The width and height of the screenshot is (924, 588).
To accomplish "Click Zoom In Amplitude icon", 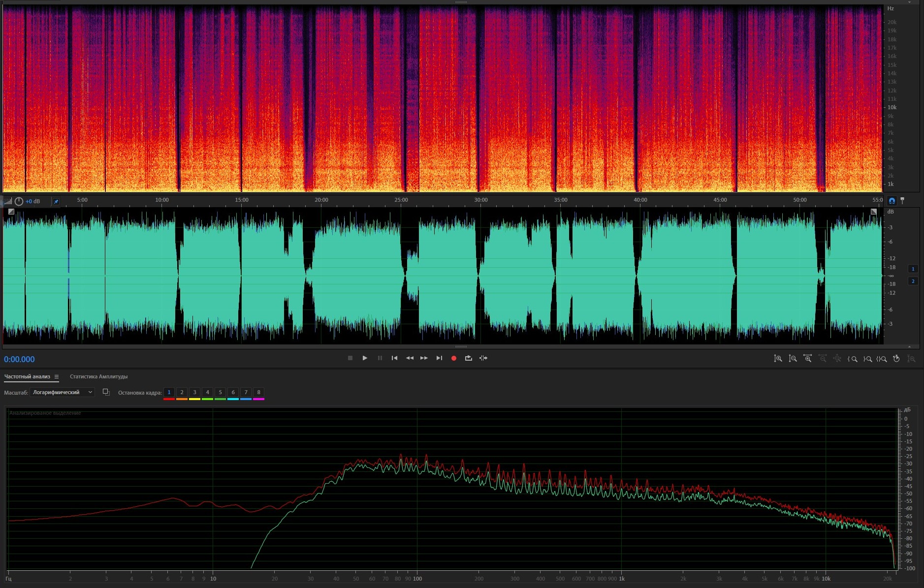I will (x=778, y=359).
